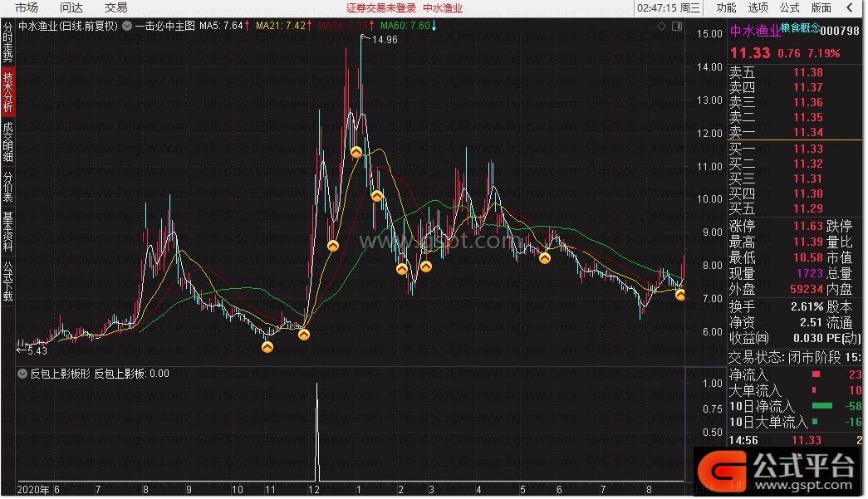Click the 一击必中主图 indicator name
Viewport: 868px width, 499px height.
point(165,26)
